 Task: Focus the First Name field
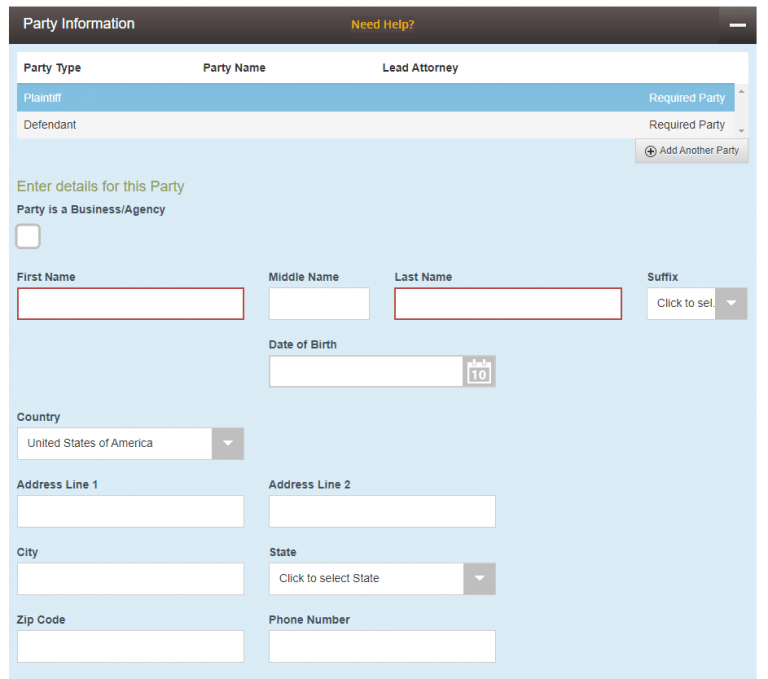(x=130, y=304)
